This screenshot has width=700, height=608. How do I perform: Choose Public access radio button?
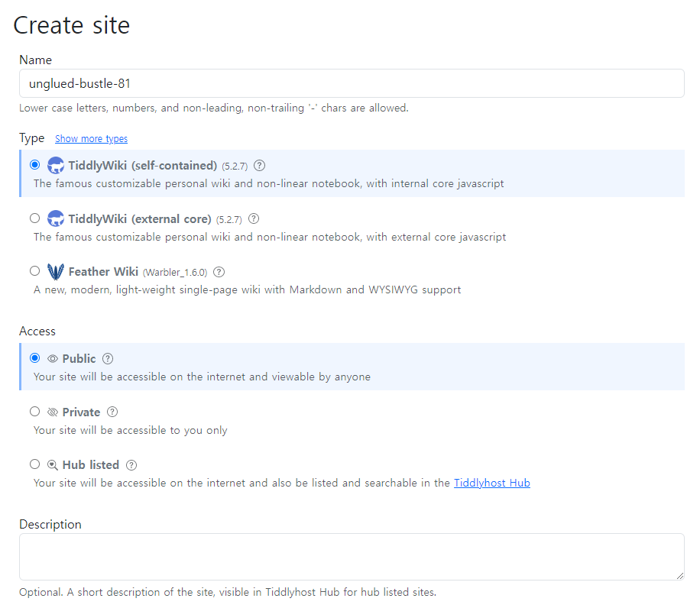pos(35,357)
